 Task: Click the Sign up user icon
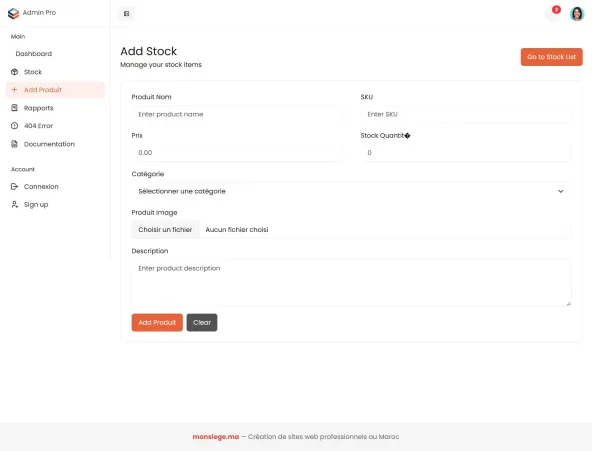click(14, 205)
